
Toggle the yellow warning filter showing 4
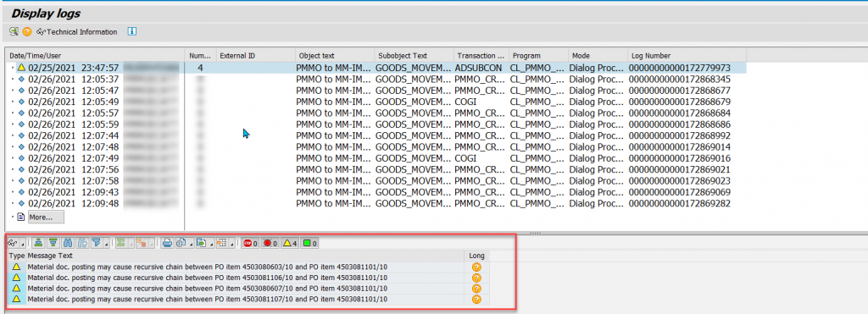(x=290, y=243)
